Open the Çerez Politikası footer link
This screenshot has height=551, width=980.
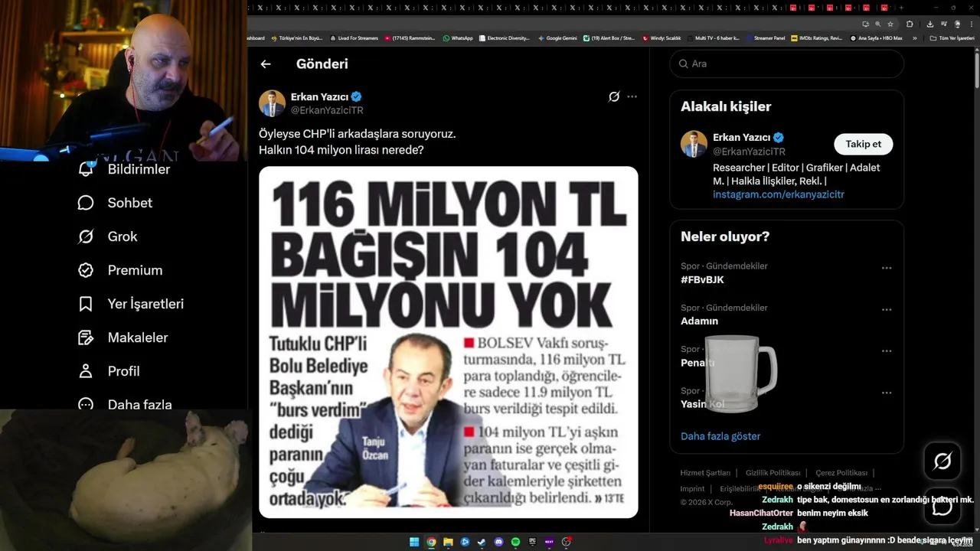point(841,473)
